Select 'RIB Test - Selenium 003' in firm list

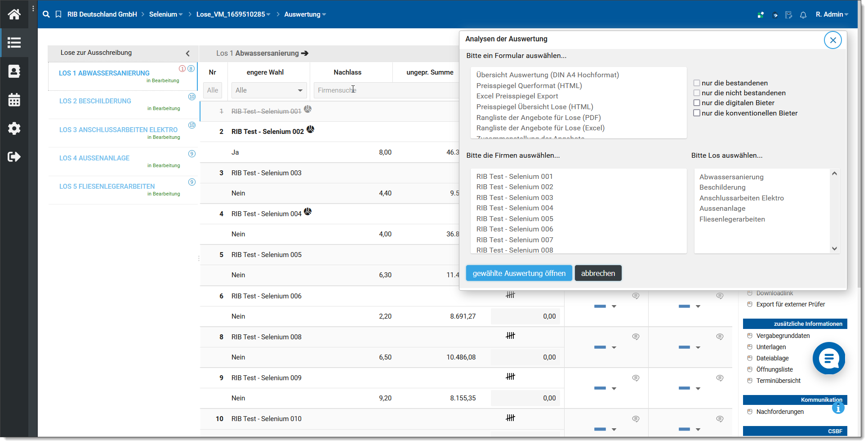click(515, 197)
